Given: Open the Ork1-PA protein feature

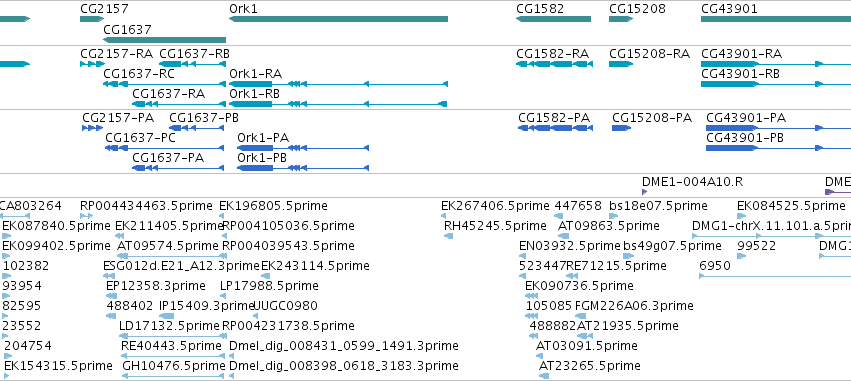Looking at the screenshot, I should 303,148.
